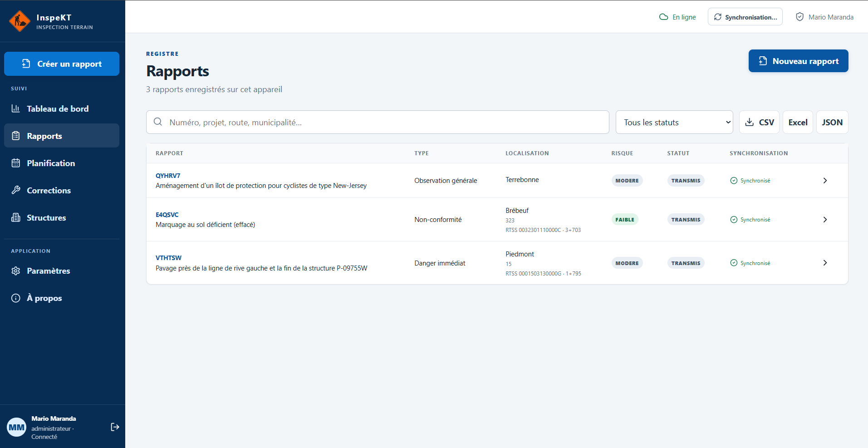Export reports as JSON
This screenshot has height=448, width=868.
click(x=832, y=122)
